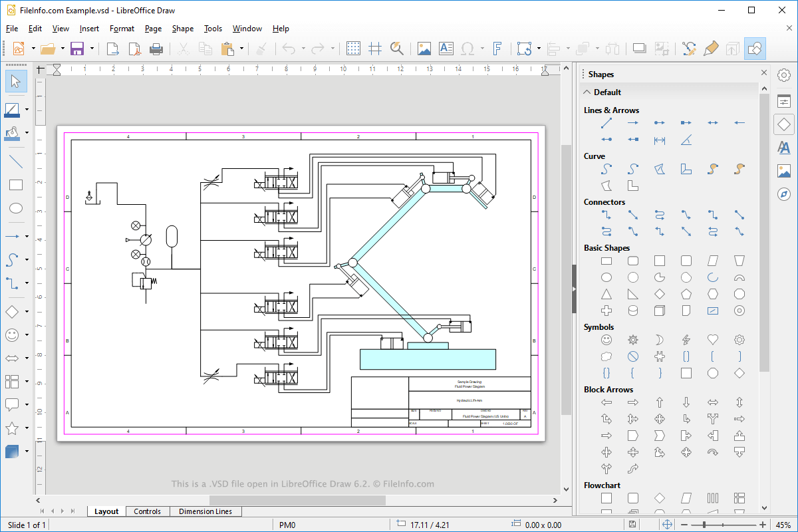Toggle the Display Grid button
Viewport: 798px width, 532px height.
click(x=354, y=49)
